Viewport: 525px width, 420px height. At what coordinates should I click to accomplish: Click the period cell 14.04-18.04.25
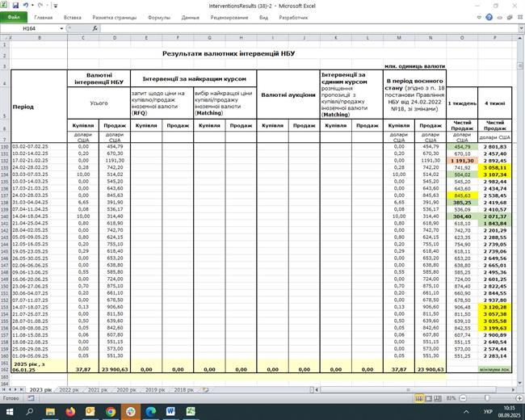click(40, 216)
